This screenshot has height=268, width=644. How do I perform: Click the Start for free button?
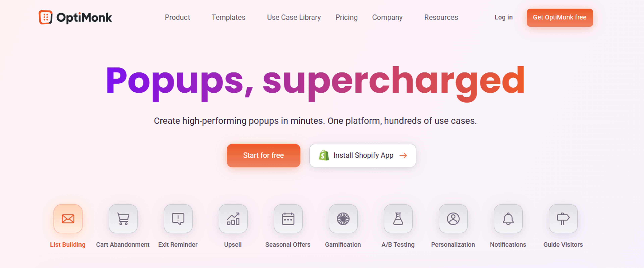[x=263, y=155]
